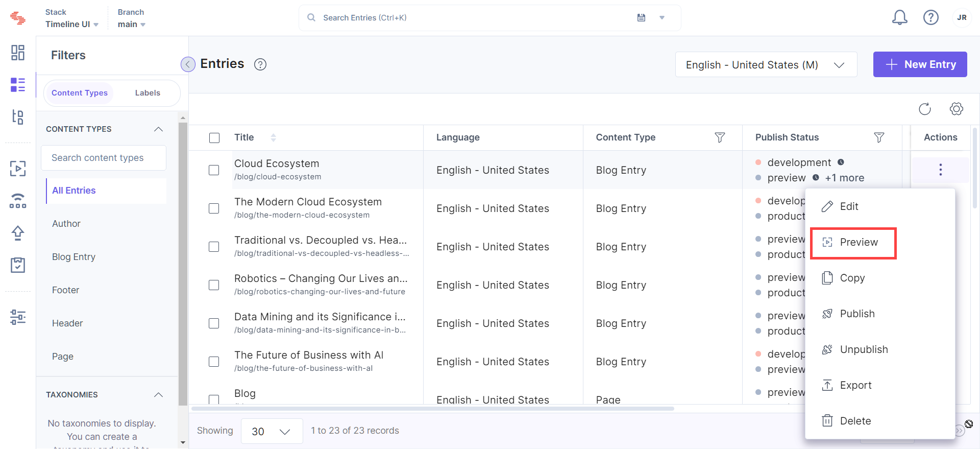Open the Entries list icon in sidebar

click(x=18, y=85)
